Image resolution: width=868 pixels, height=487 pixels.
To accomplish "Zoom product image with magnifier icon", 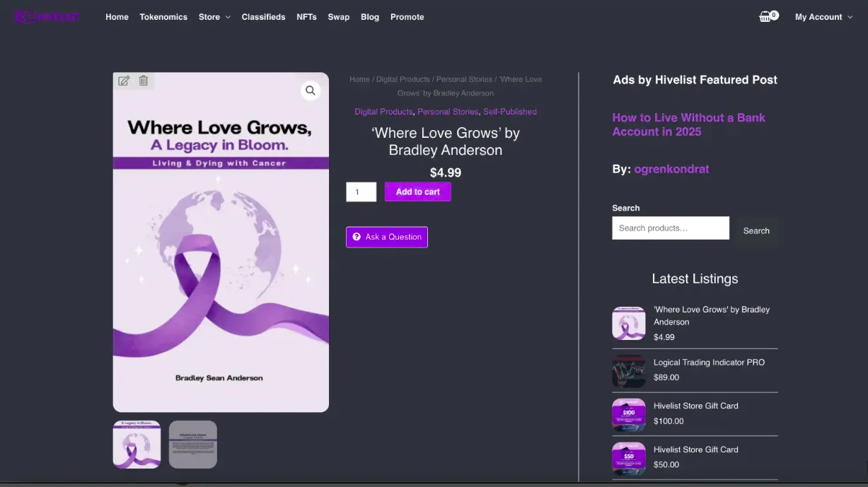I will coord(311,90).
